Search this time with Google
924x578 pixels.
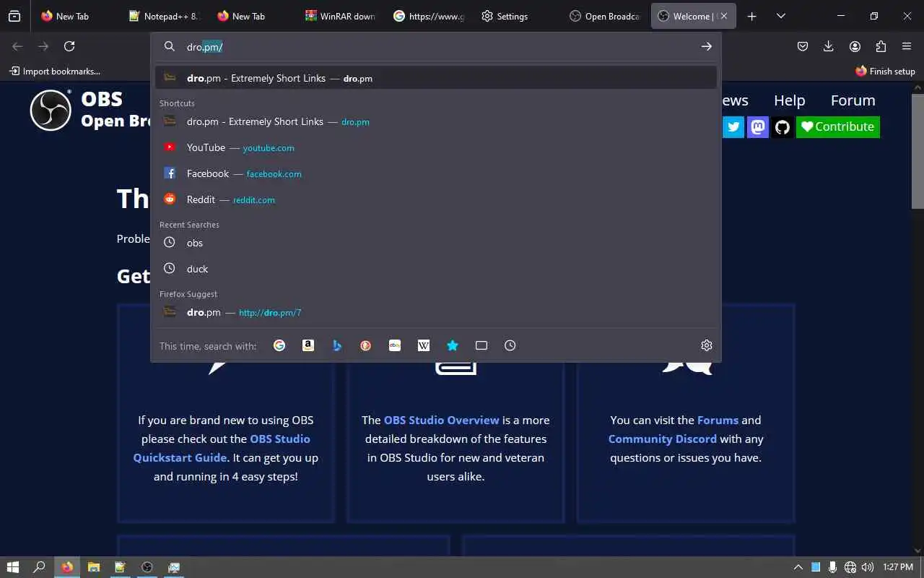(279, 345)
